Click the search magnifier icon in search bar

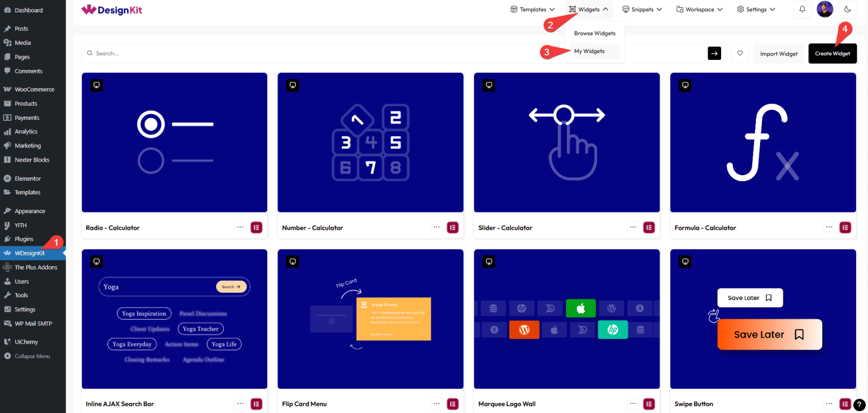[90, 53]
